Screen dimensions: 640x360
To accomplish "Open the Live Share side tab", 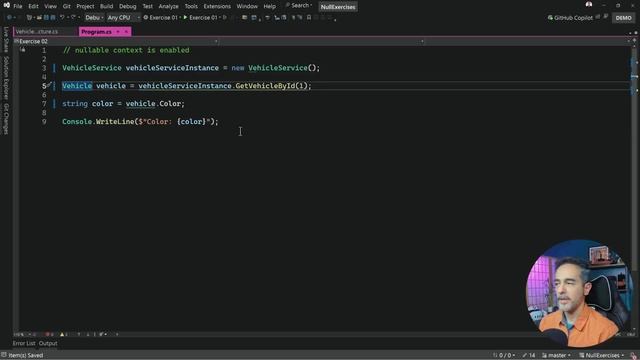I will [x=6, y=40].
